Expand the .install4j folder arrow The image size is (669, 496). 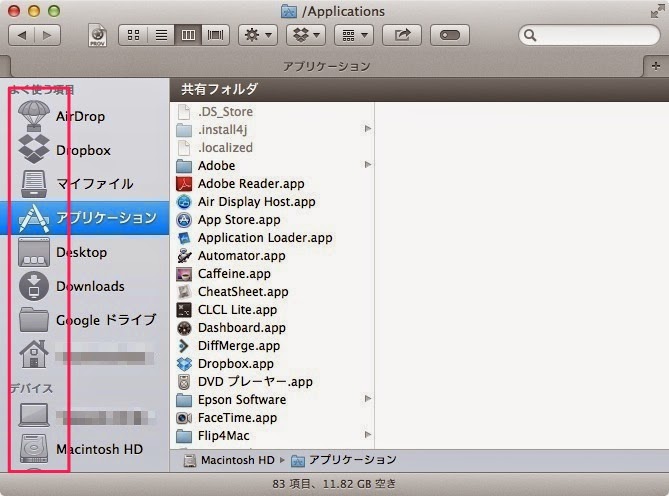point(367,129)
